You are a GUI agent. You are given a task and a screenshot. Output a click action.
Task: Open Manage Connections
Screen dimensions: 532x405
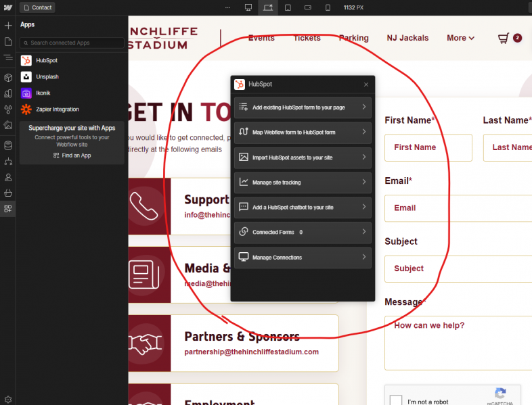(x=303, y=257)
